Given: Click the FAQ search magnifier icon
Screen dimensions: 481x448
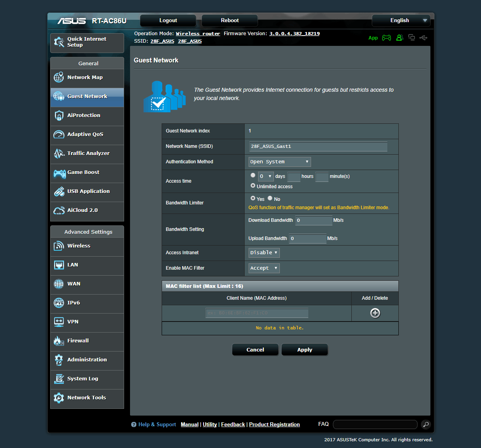Looking at the screenshot, I should pyautogui.click(x=426, y=424).
